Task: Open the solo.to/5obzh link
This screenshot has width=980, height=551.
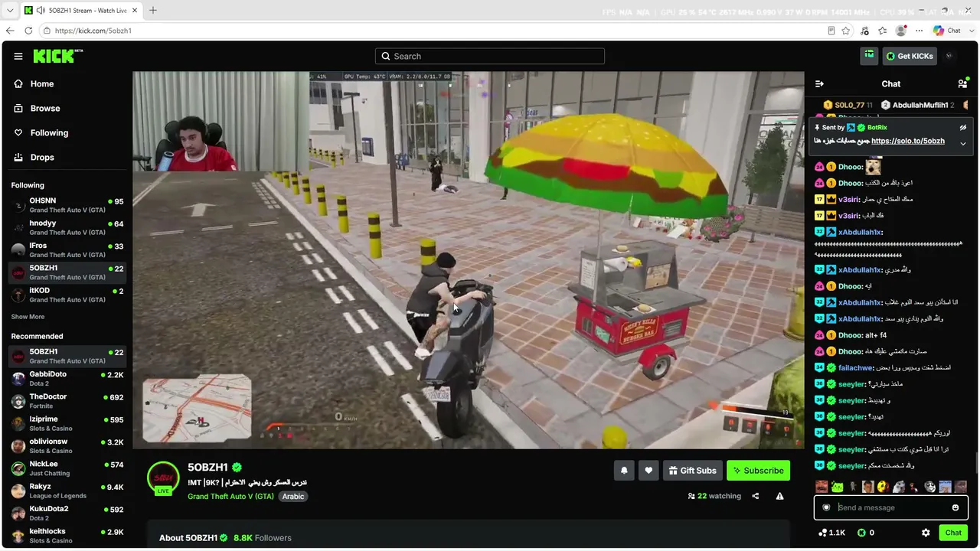Action: pos(908,141)
